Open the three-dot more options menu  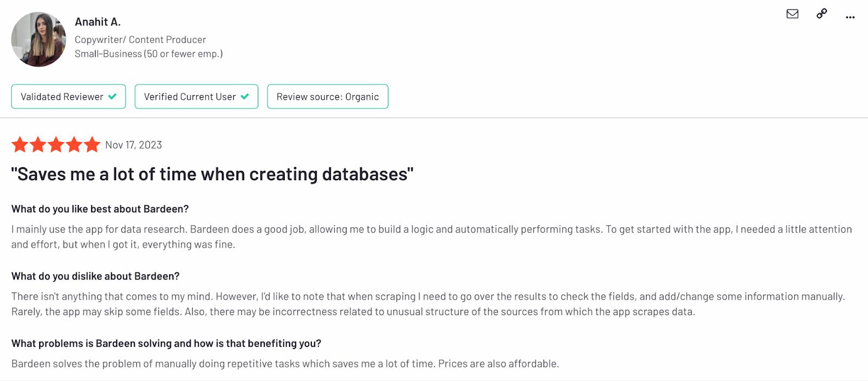click(x=850, y=17)
